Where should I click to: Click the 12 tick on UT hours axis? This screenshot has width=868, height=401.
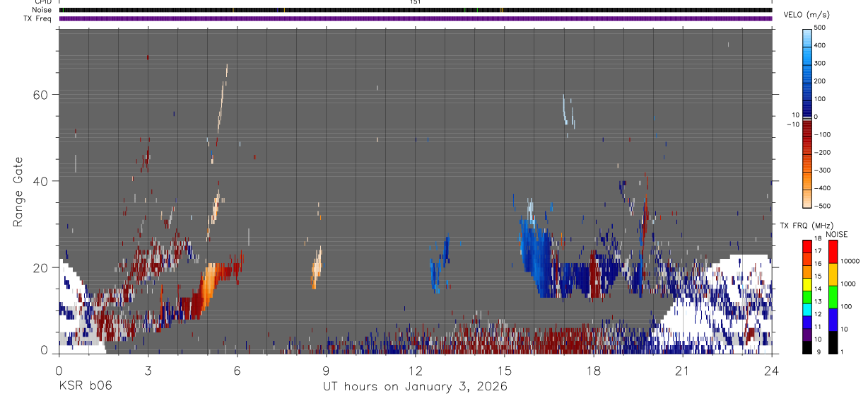[415, 370]
